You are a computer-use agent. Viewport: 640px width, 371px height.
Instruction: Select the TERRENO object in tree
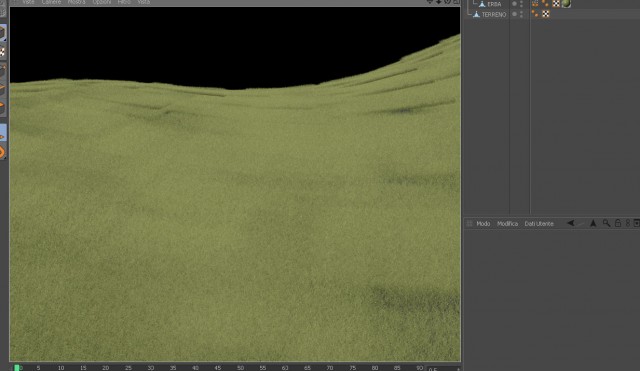point(494,15)
